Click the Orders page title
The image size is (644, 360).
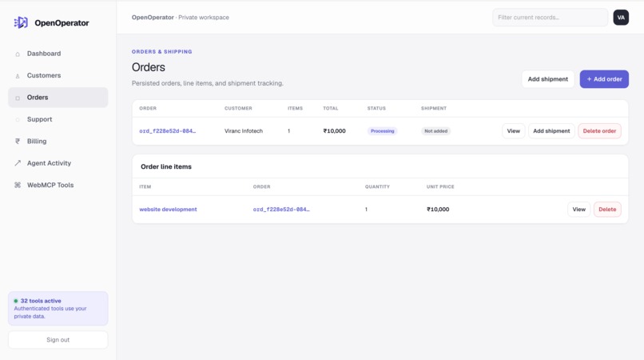point(149,67)
